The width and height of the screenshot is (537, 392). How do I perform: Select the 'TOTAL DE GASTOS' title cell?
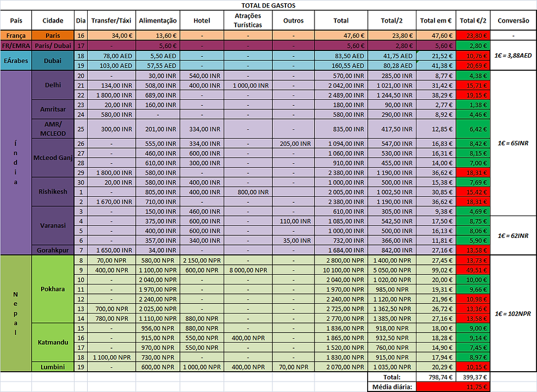pos(268,5)
